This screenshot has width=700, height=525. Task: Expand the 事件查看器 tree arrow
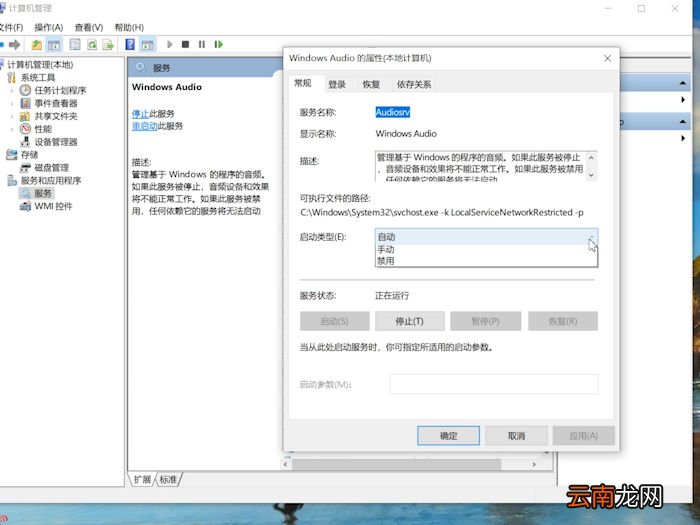pos(12,104)
